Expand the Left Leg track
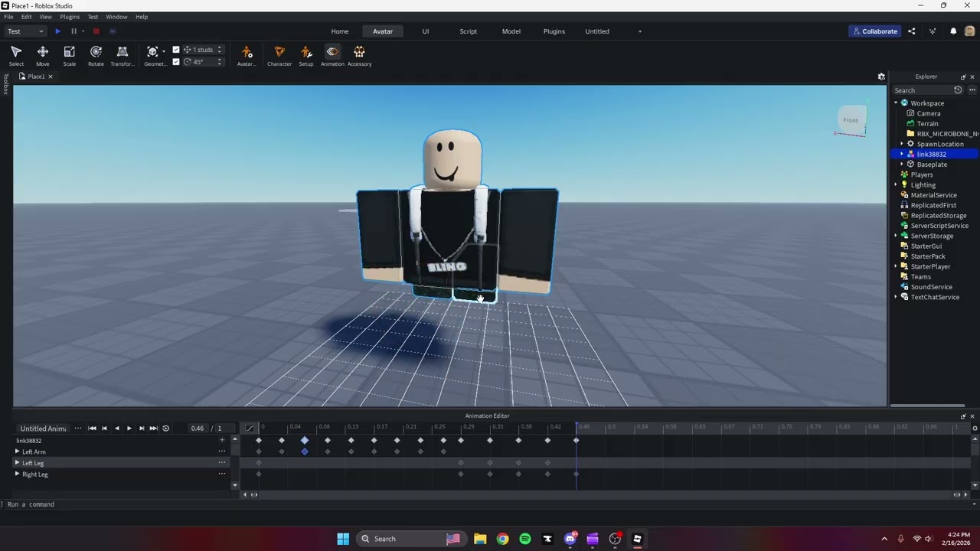 click(17, 463)
